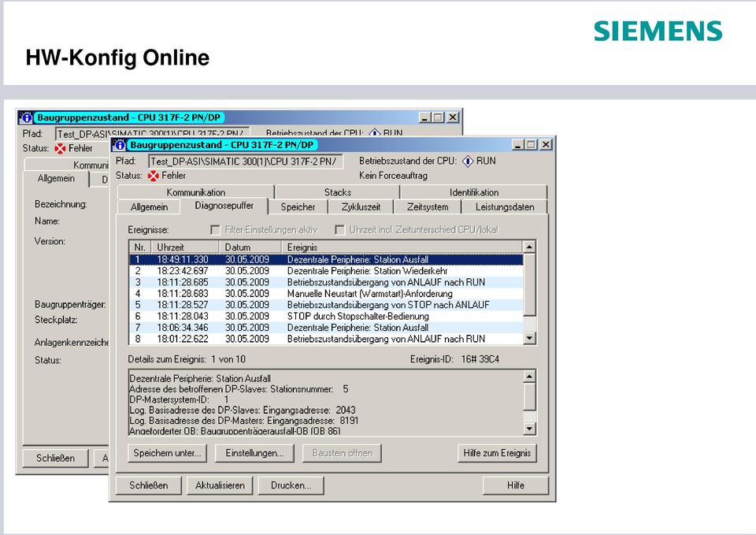Click the 'DP-Mastersystem-ID: 1' detail line

pos(179,400)
